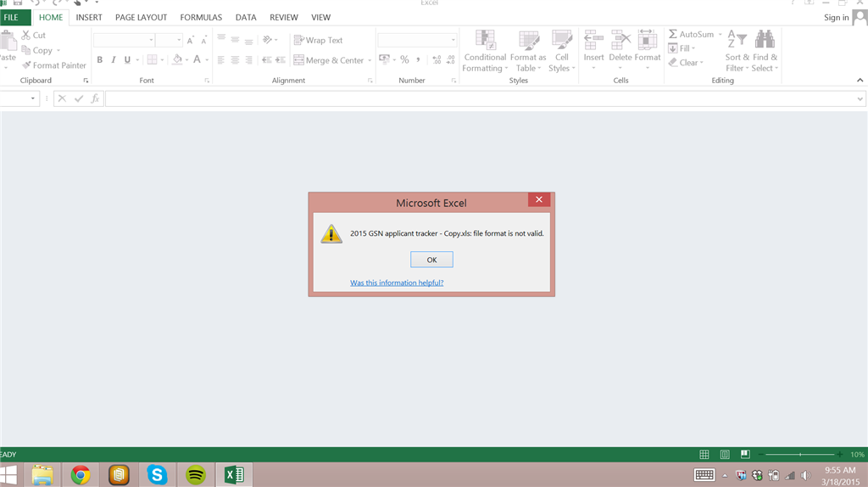This screenshot has width=868, height=487.
Task: Click Merge & Center
Action: (329, 60)
